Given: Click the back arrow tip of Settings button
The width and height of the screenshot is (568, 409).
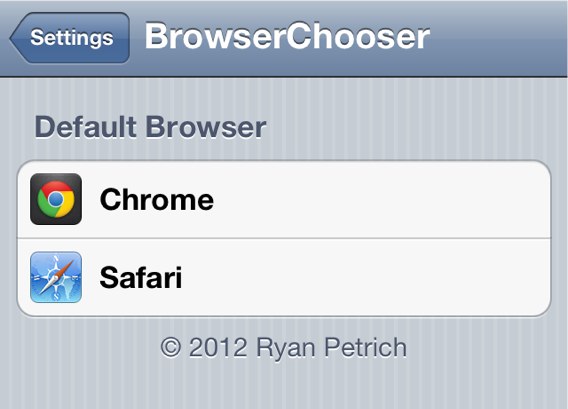Looking at the screenshot, I should click(14, 38).
